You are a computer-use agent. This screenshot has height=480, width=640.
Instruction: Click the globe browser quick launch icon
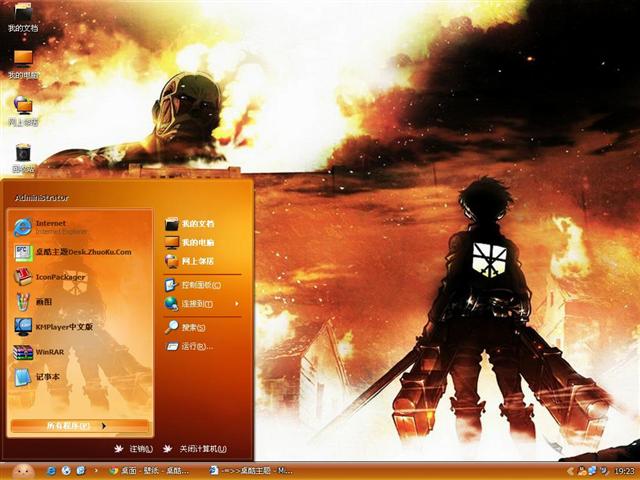point(66,471)
